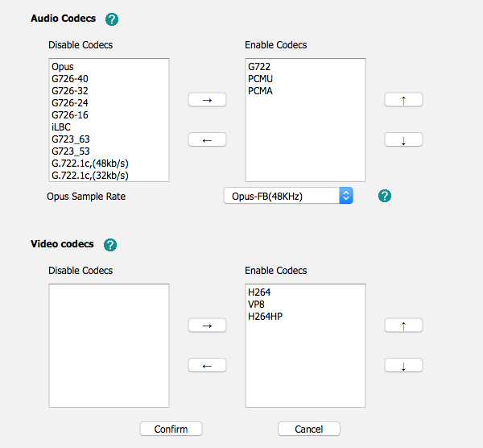Move video codec down in priority
This screenshot has height=448, width=483.
(403, 366)
